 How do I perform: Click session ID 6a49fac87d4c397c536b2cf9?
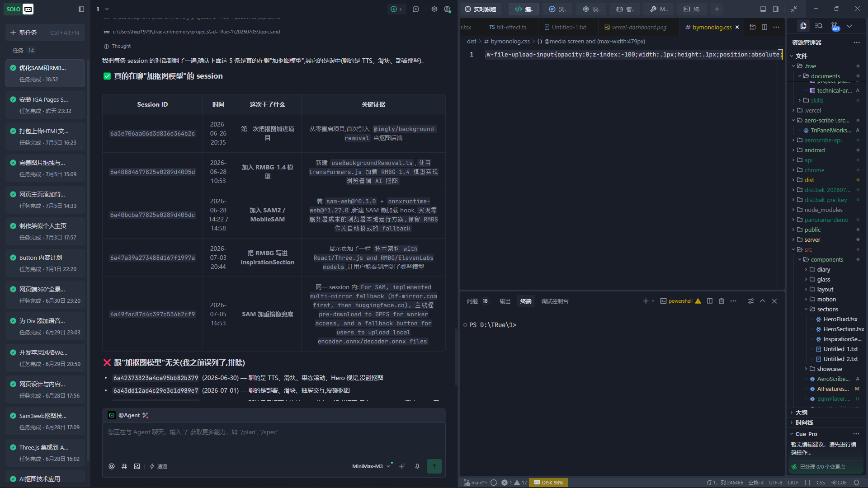[153, 314]
